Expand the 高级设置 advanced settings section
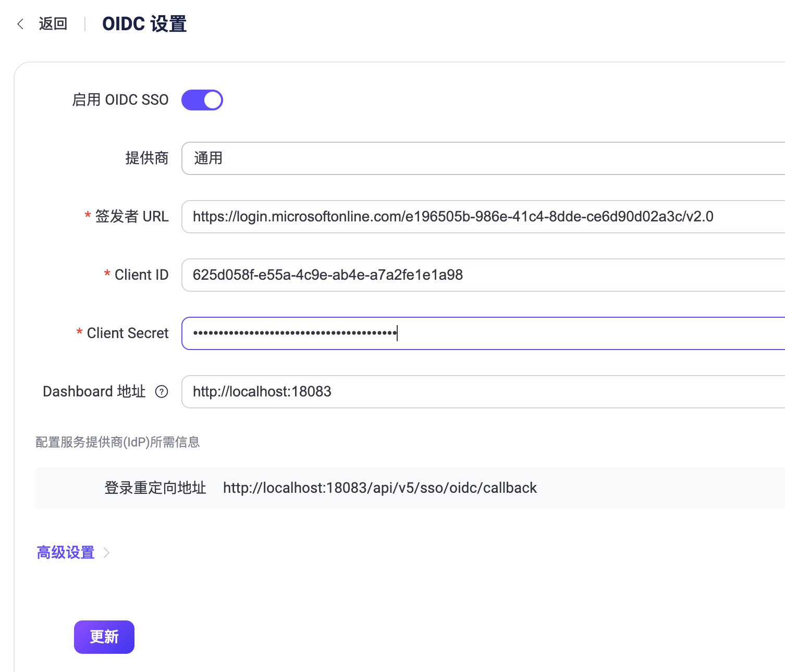 coord(65,552)
